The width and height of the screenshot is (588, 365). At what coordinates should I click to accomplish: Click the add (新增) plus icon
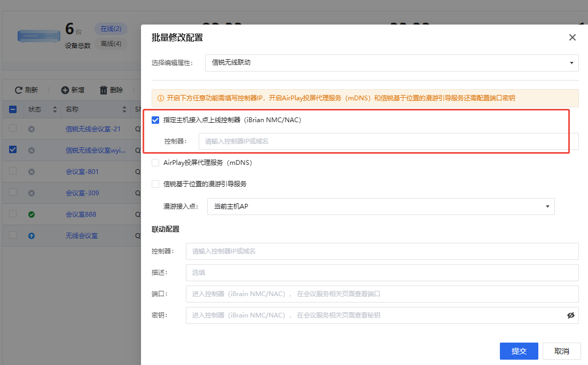(65, 90)
